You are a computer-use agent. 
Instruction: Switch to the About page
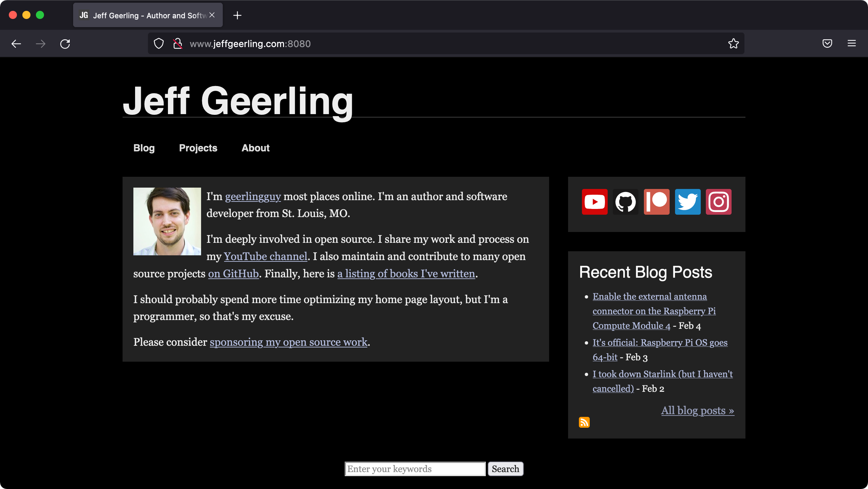(x=255, y=148)
